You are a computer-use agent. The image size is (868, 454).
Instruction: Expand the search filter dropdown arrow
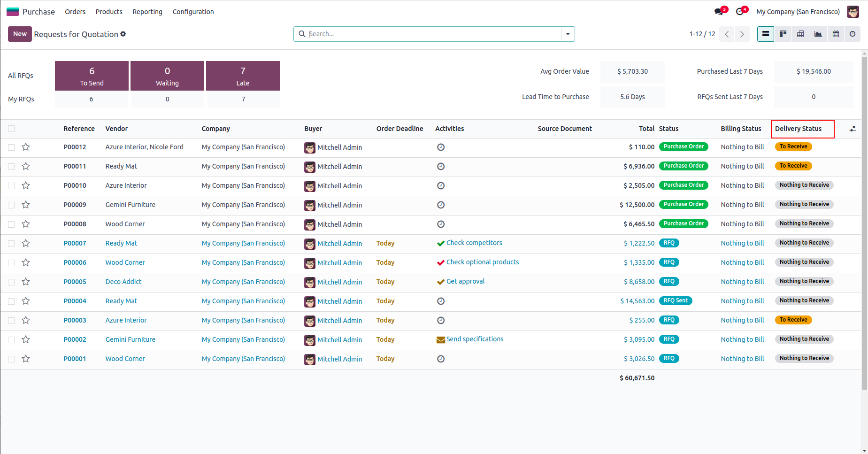[x=568, y=34]
